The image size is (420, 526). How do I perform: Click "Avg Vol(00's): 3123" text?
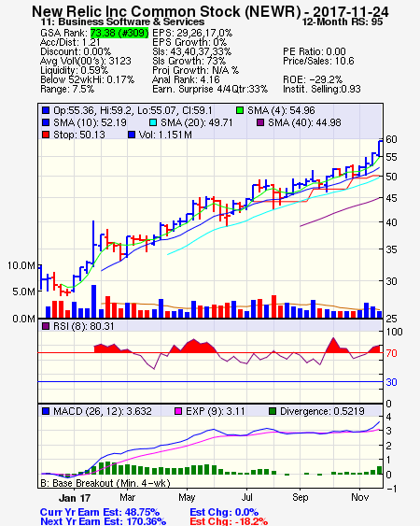tap(86, 61)
